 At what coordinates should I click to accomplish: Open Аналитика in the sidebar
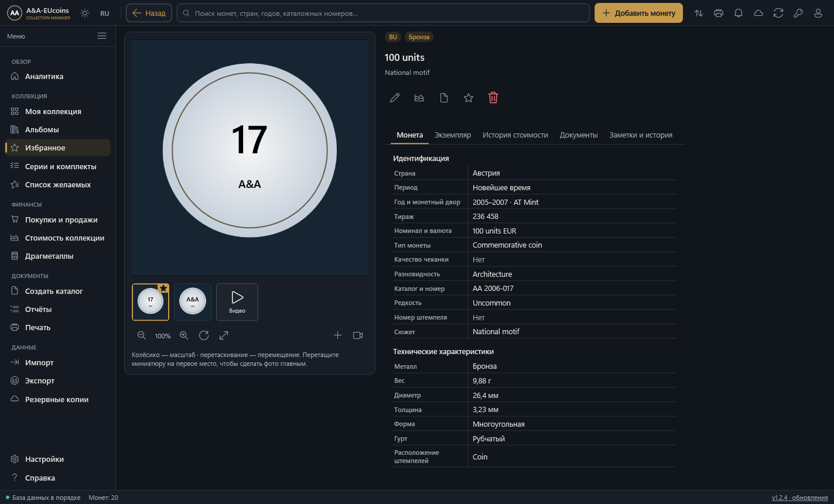(57, 76)
